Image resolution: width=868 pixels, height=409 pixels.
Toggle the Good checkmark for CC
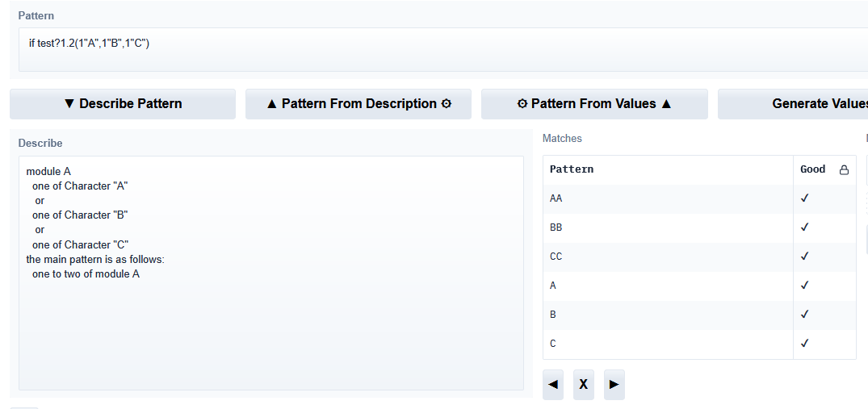tap(804, 257)
